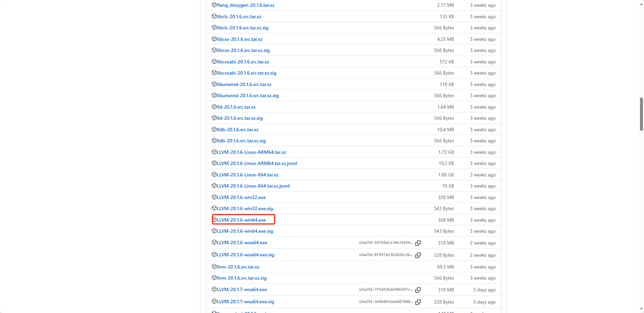644x313 pixels.
Task: Open the libunwind-20.1.6.src.tar.xz.sig link
Action: 248,95
